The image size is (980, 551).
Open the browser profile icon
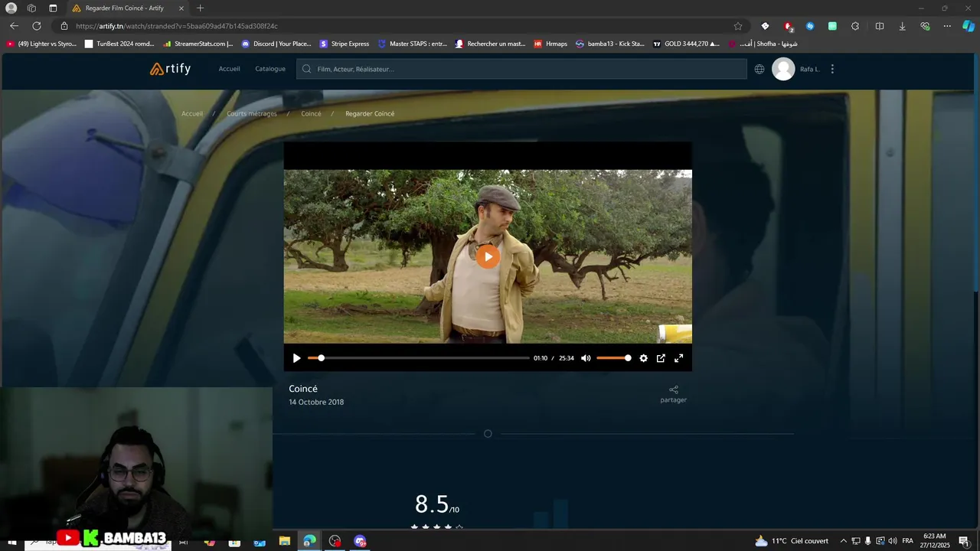[11, 8]
